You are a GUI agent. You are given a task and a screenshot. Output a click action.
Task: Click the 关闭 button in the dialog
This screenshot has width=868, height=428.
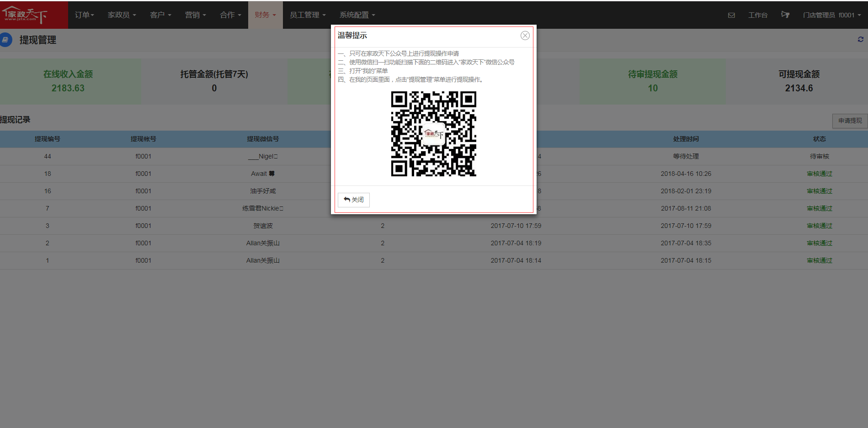coord(354,200)
